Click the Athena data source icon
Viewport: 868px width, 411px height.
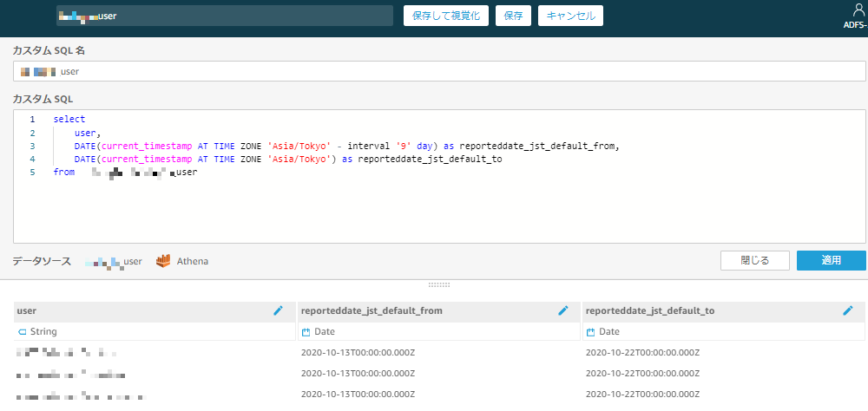click(x=163, y=261)
